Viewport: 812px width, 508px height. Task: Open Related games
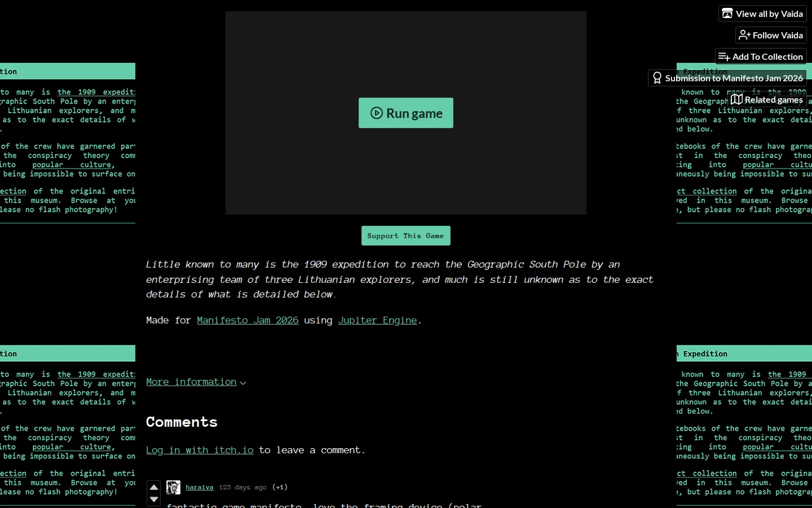point(767,99)
